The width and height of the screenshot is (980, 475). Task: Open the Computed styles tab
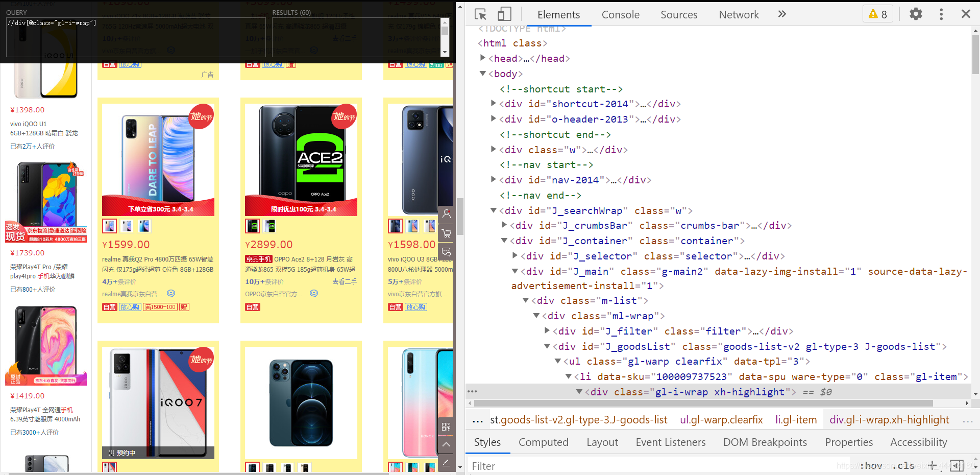pyautogui.click(x=543, y=442)
